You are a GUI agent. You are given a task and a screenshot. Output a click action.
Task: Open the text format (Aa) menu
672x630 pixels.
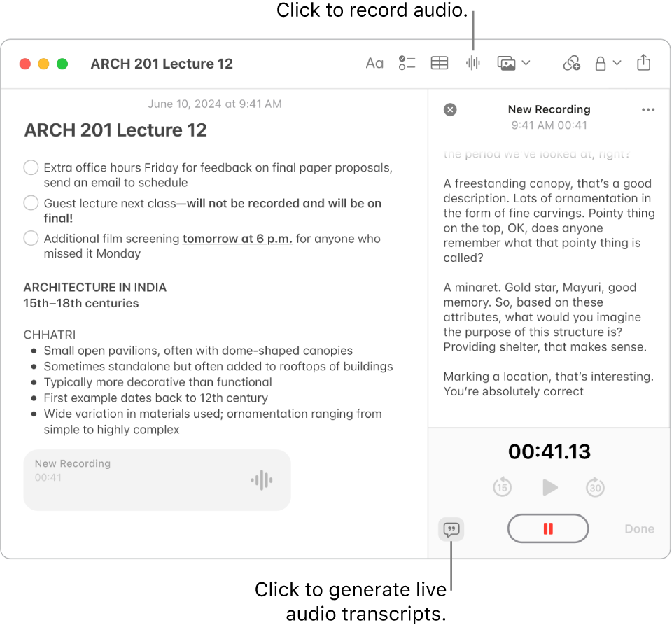point(374,64)
